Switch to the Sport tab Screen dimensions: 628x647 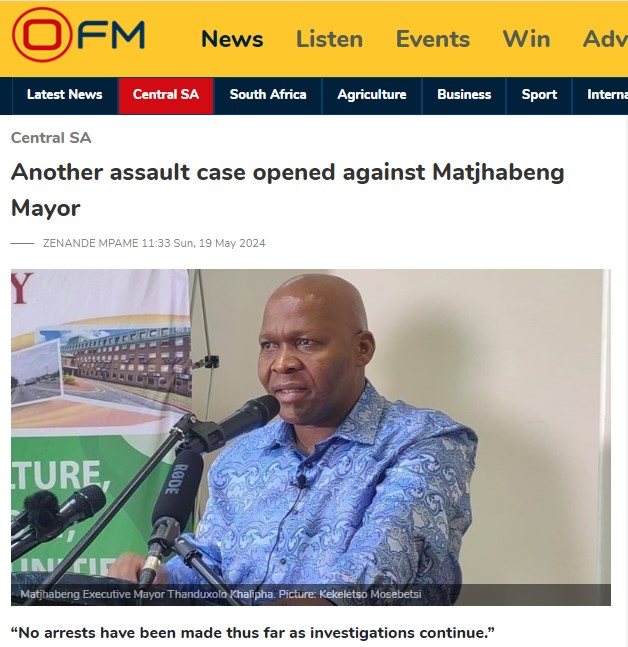pyautogui.click(x=539, y=95)
